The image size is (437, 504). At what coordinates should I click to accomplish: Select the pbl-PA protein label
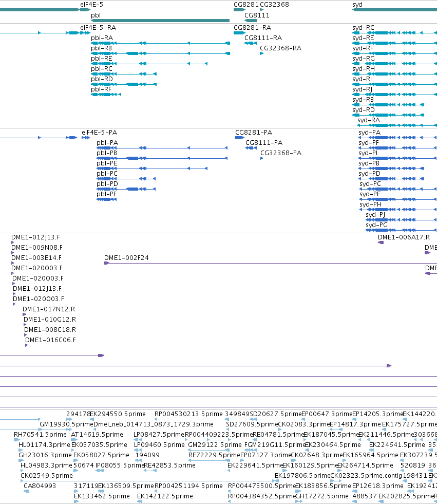click(x=107, y=143)
